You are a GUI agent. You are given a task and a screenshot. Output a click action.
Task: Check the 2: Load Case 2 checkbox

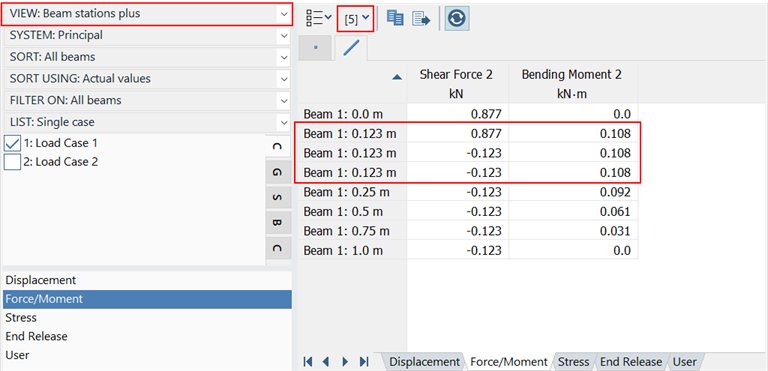pos(12,162)
